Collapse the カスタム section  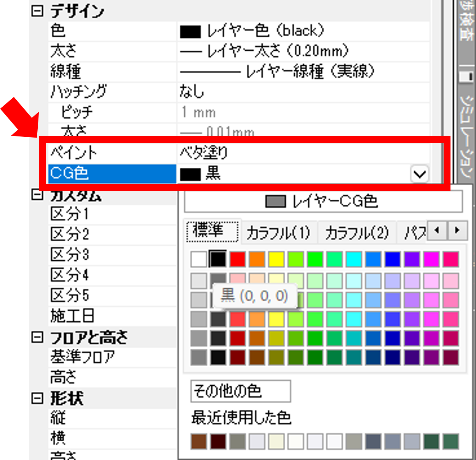coord(37,195)
